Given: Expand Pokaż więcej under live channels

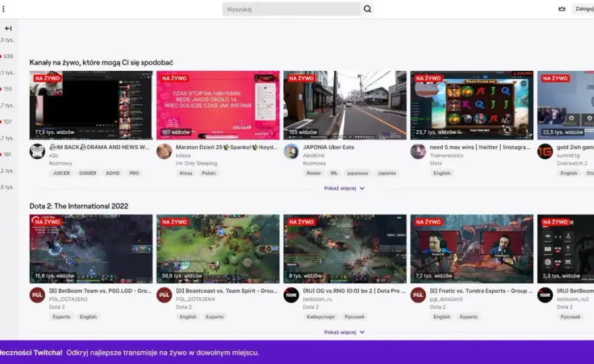Looking at the screenshot, I should pyautogui.click(x=344, y=188).
